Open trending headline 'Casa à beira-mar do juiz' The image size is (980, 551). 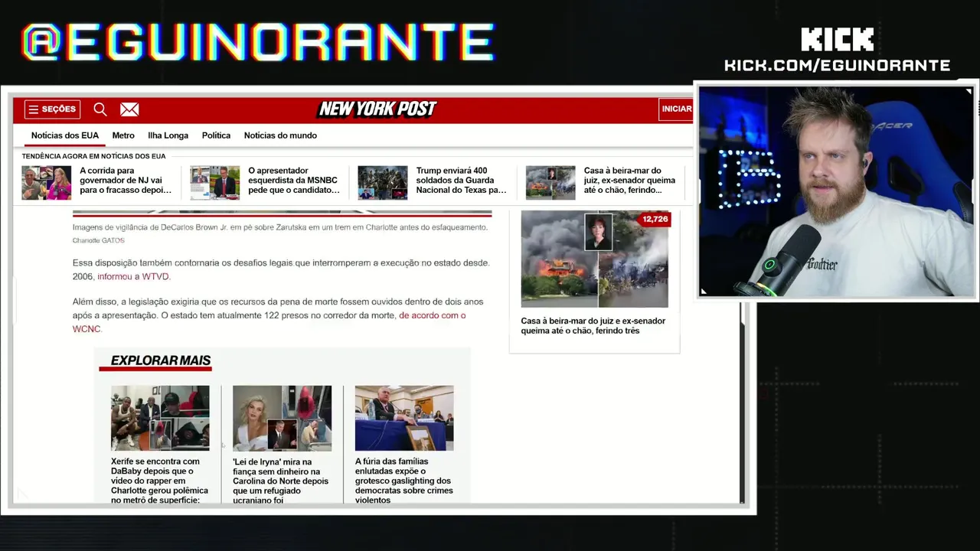click(630, 181)
